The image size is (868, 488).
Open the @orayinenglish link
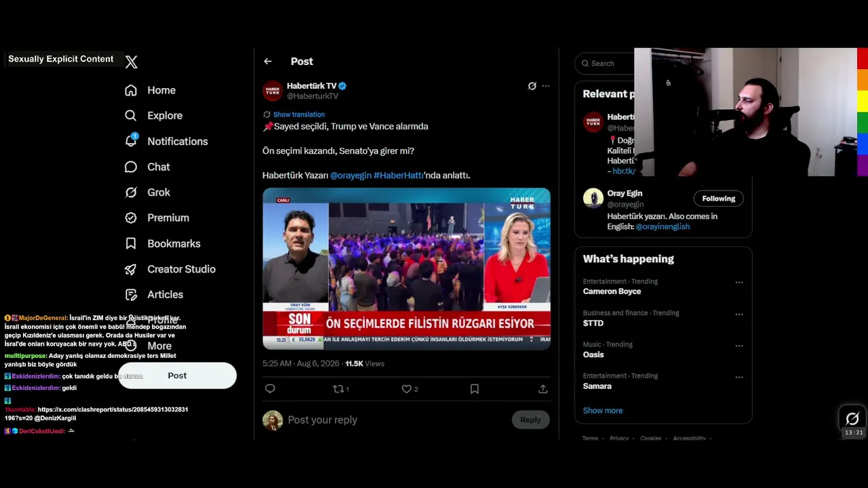[663, 227]
